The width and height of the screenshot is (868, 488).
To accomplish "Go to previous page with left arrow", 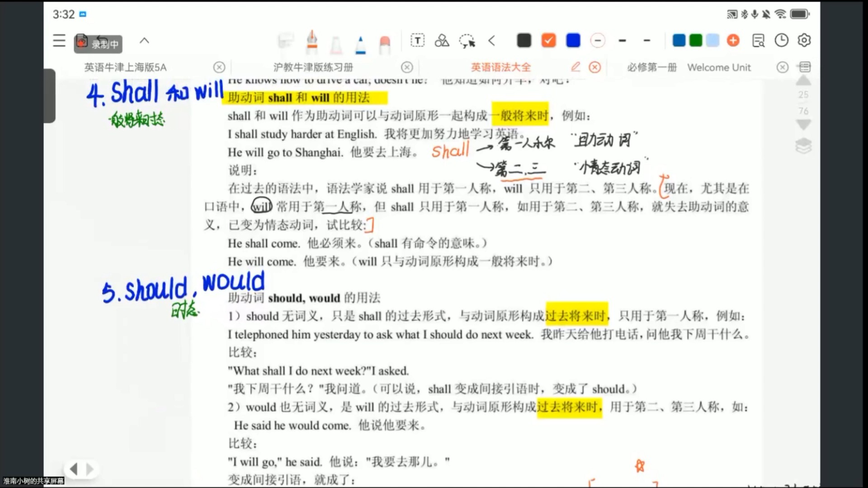I will click(74, 469).
